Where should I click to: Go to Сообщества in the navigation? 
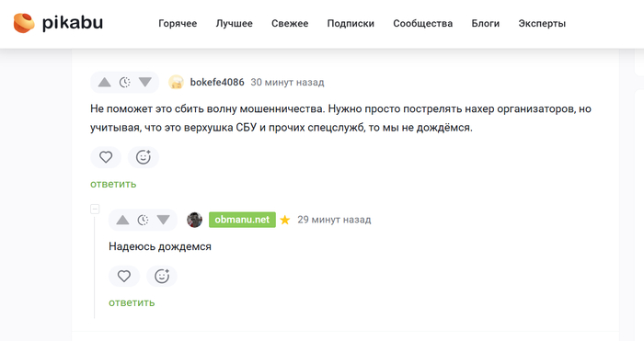tap(423, 23)
